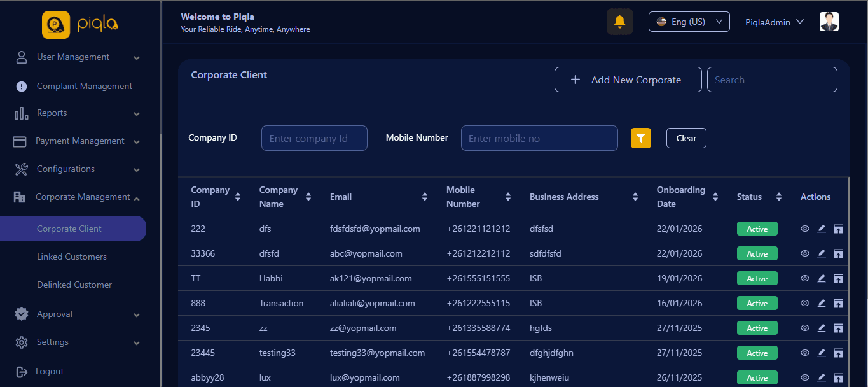The image size is (868, 387).
Task: Click the Clear filter button
Action: click(x=686, y=138)
